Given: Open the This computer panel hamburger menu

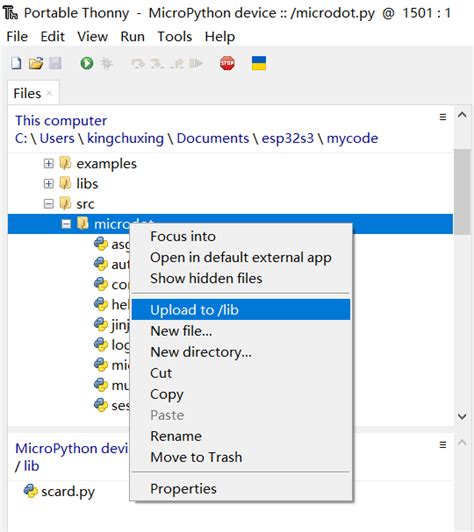Looking at the screenshot, I should (443, 117).
